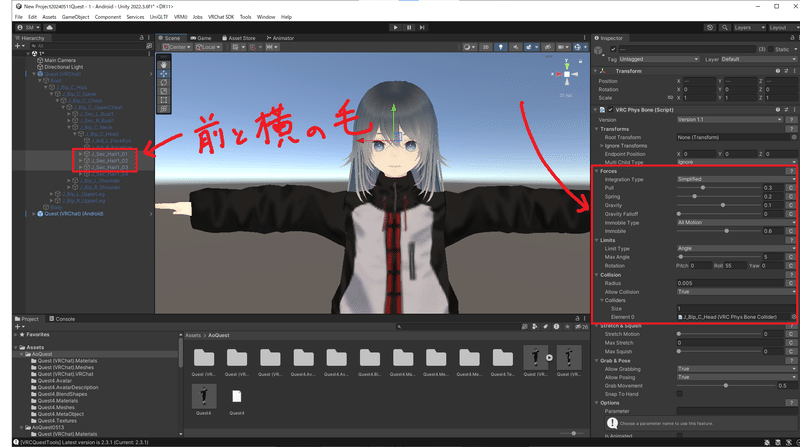This screenshot has width=800, height=447.
Task: Open the Layer Default dropdown
Action: tap(760, 59)
